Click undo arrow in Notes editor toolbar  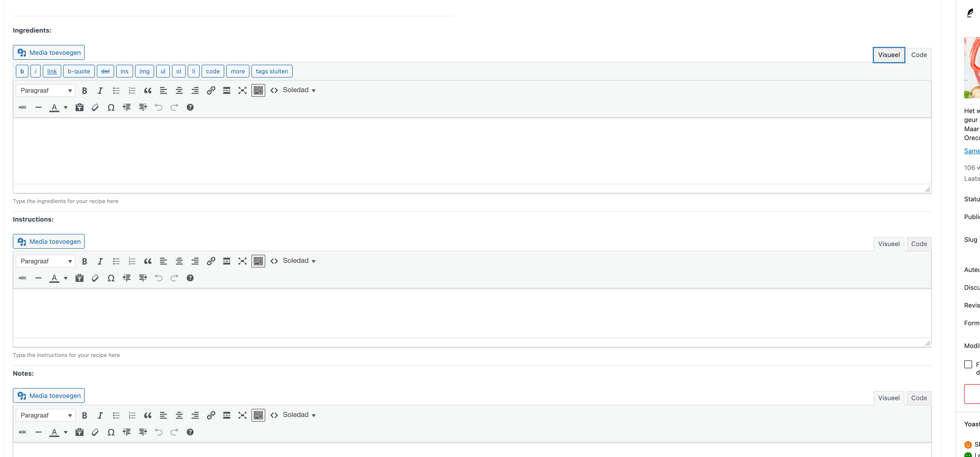159,432
